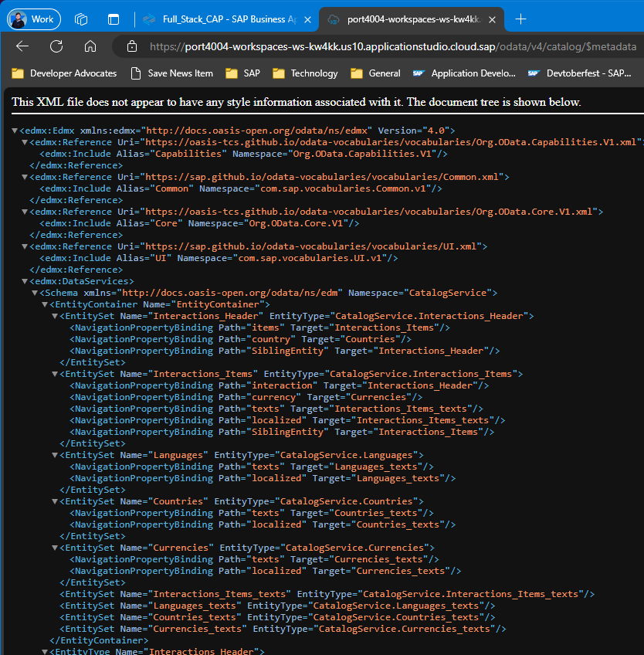Collapse the EntityContainer node
The width and height of the screenshot is (644, 655).
point(45,304)
